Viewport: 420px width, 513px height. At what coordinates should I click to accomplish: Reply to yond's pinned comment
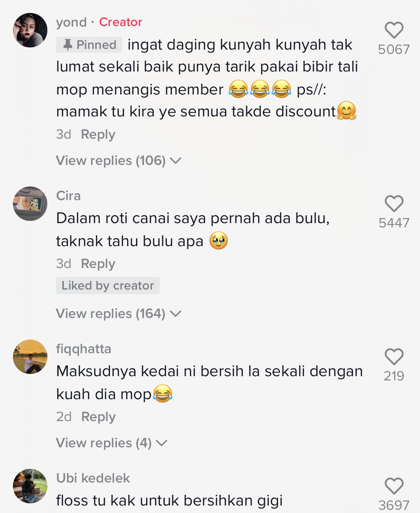pyautogui.click(x=98, y=134)
